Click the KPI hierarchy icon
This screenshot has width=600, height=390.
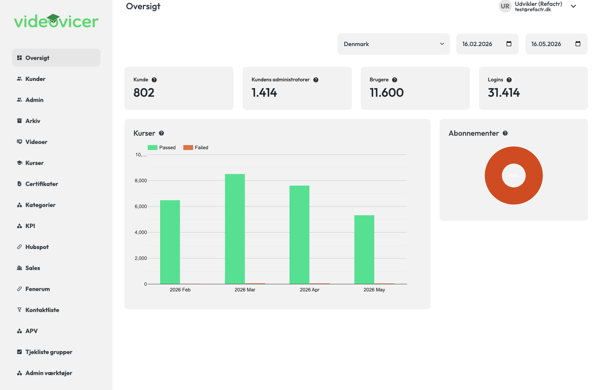(x=19, y=226)
